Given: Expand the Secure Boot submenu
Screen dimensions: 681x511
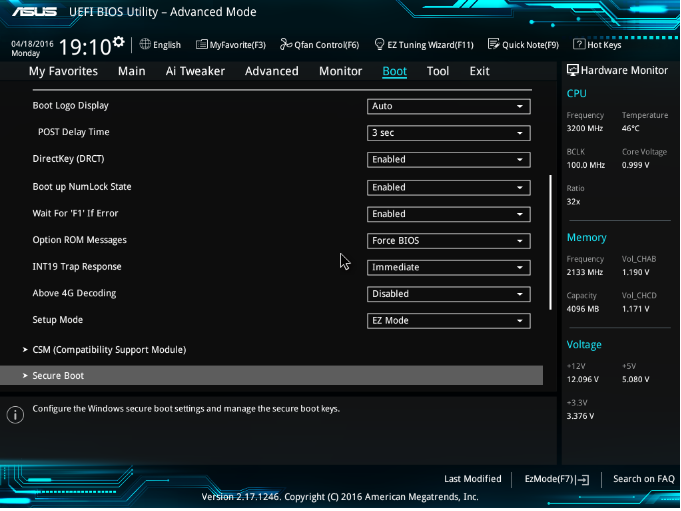Looking at the screenshot, I should 271,376.
